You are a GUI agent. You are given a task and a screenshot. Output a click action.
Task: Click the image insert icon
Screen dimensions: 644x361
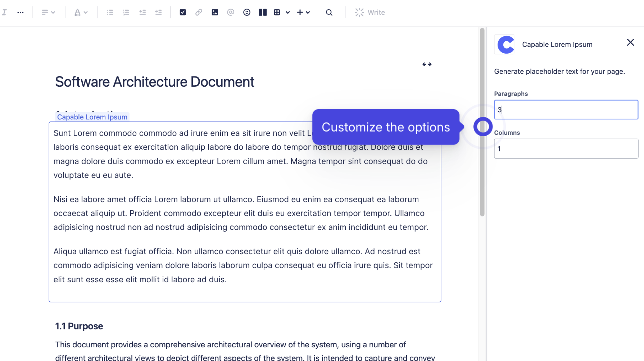coord(215,12)
